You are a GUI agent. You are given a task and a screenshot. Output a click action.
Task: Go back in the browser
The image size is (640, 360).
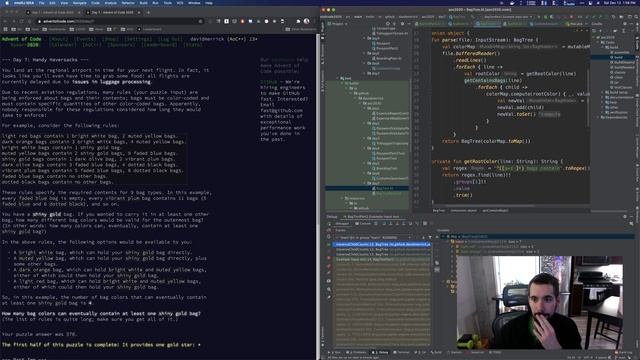point(5,21)
